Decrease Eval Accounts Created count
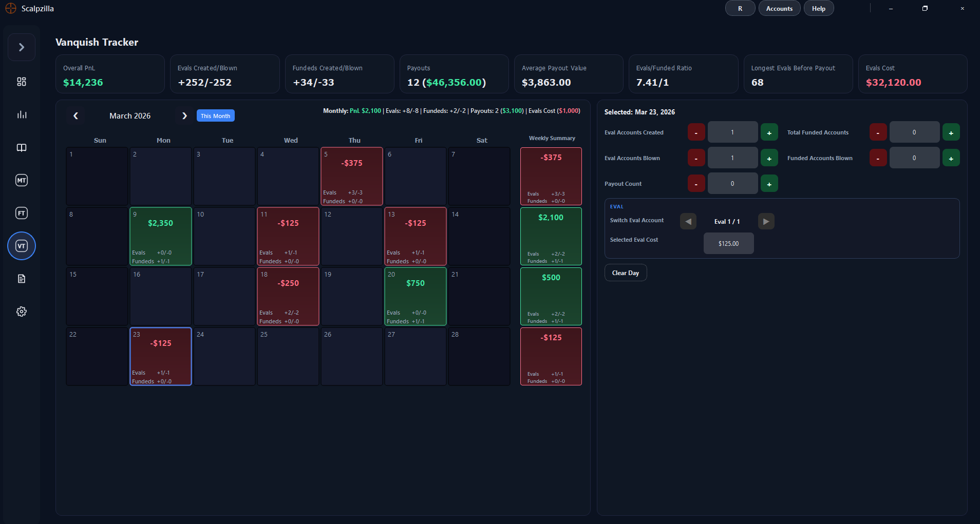The height and width of the screenshot is (524, 980). pyautogui.click(x=696, y=132)
